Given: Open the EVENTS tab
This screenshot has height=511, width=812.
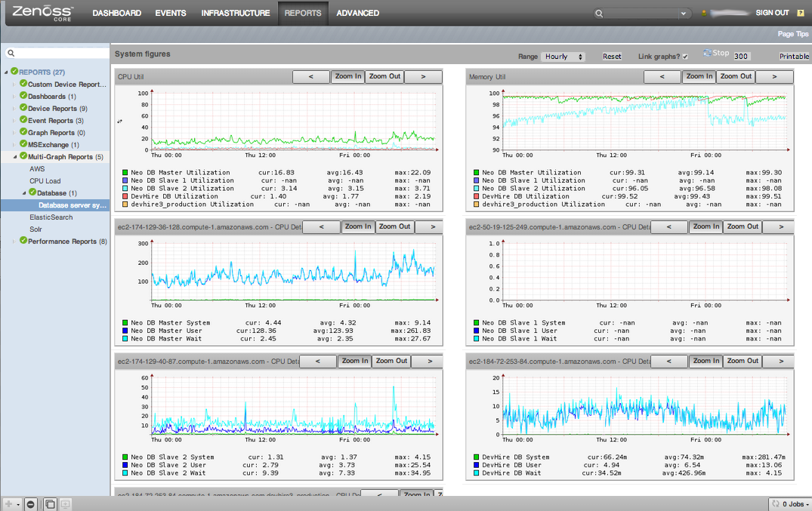Looking at the screenshot, I should [171, 13].
